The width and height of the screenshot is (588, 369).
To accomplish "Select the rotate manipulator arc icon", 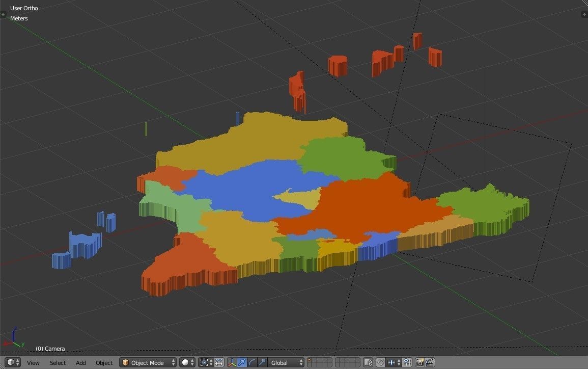I will [252, 362].
